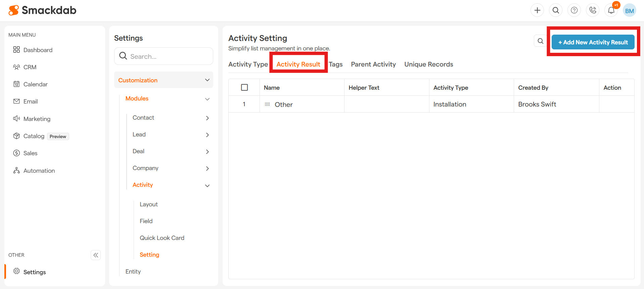Switch to the Activity Type tab
Image resolution: width=644 pixels, height=289 pixels.
click(248, 64)
